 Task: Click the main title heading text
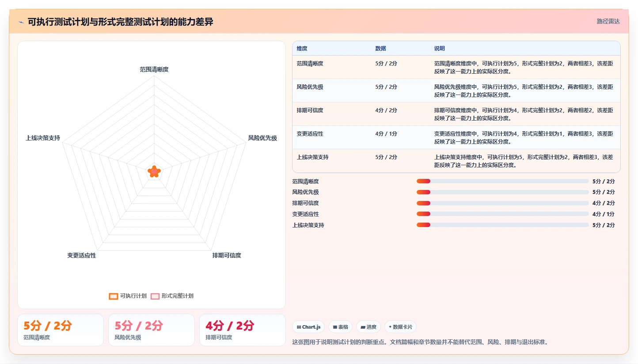(x=121, y=22)
